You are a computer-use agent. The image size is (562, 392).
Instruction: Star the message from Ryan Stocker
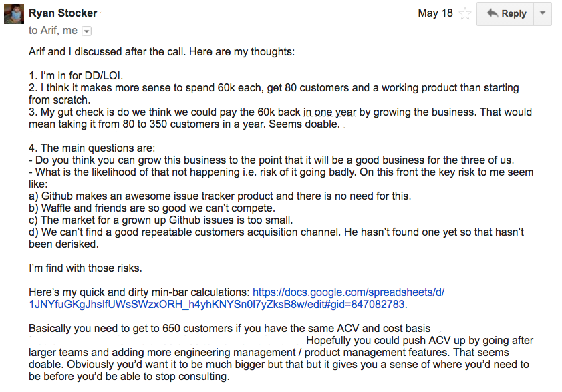pyautogui.click(x=465, y=13)
